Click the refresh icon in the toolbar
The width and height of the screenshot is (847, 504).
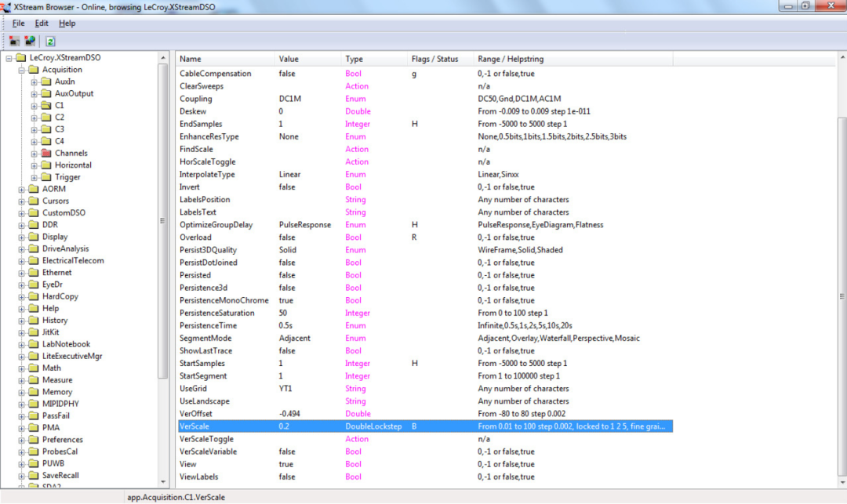click(49, 41)
